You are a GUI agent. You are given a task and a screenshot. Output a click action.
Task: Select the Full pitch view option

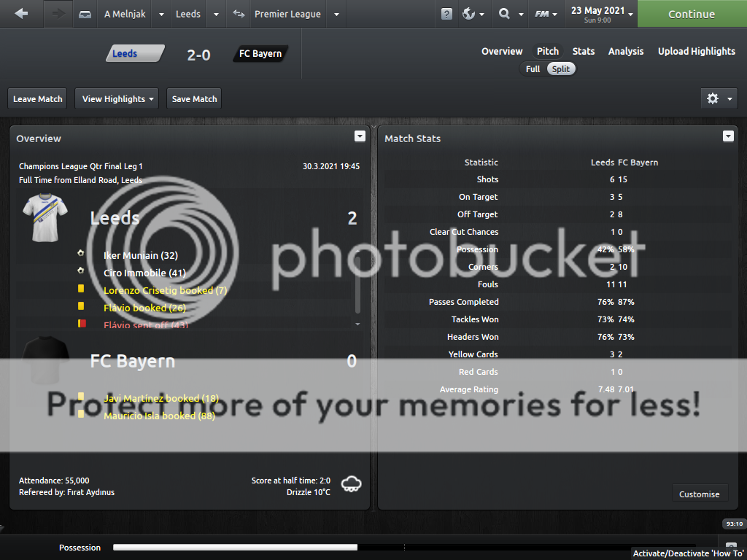[x=533, y=69]
